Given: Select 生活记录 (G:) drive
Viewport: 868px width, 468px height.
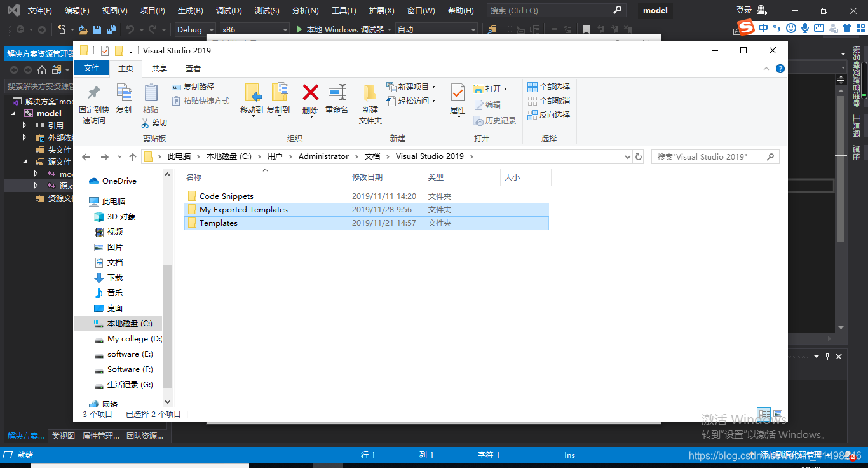Looking at the screenshot, I should click(x=123, y=385).
